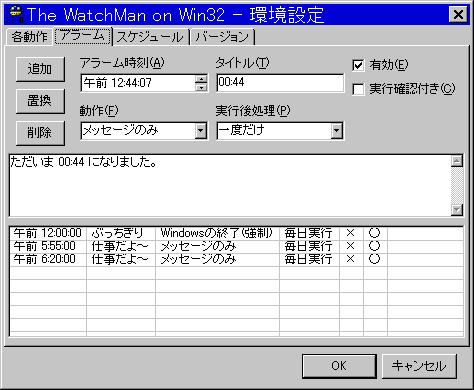Open the 動作 dropdown arrow

(201, 131)
